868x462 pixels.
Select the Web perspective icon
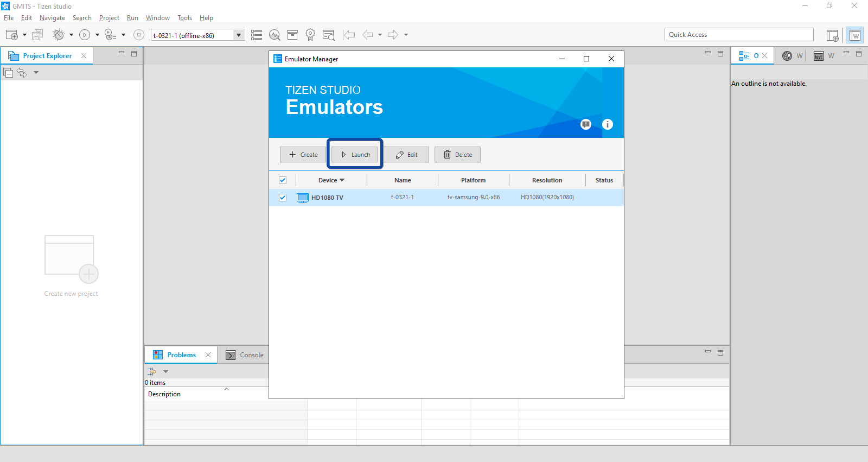click(x=855, y=35)
